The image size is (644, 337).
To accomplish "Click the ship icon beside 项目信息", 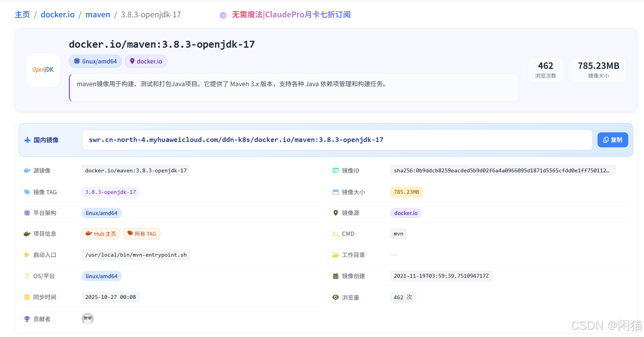I will (x=27, y=234).
